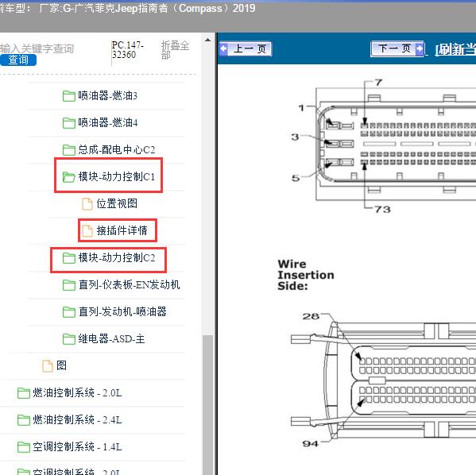Click pin label 94 on lower connector
The width and height of the screenshot is (476, 475).
click(310, 444)
